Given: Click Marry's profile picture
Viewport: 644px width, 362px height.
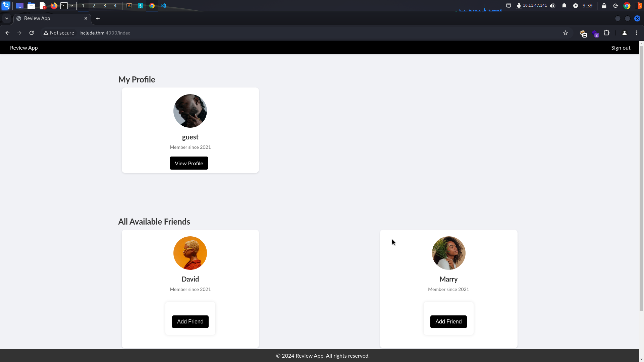Looking at the screenshot, I should 448,253.
